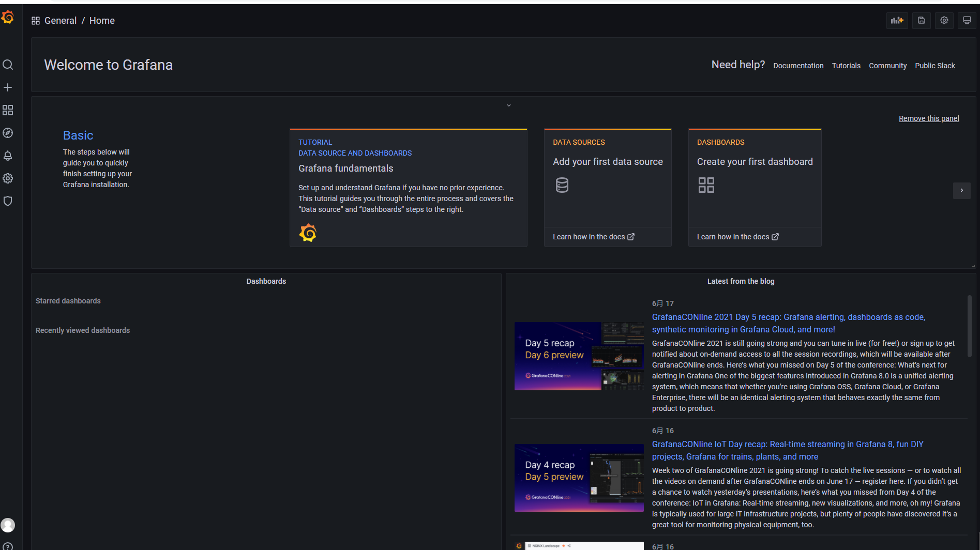Click the database icon in Data Sources card
Viewport: 980px width, 550px height.
coord(562,185)
